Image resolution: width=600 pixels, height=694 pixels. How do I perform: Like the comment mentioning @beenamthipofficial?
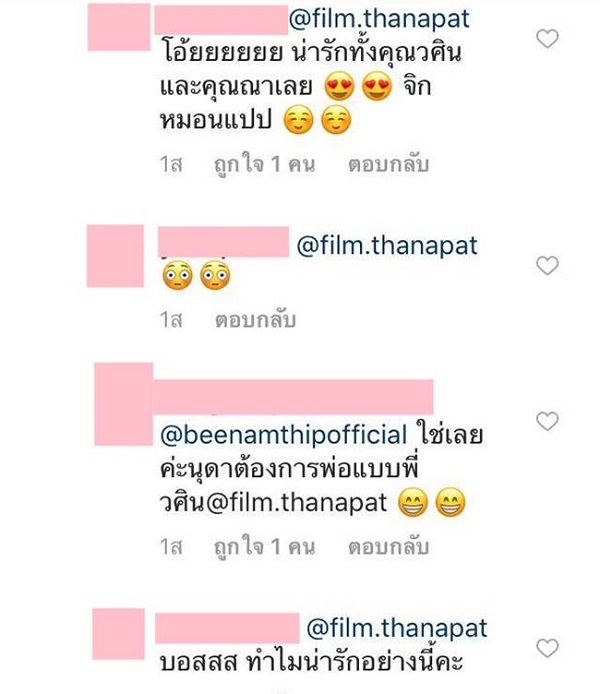pyautogui.click(x=547, y=421)
